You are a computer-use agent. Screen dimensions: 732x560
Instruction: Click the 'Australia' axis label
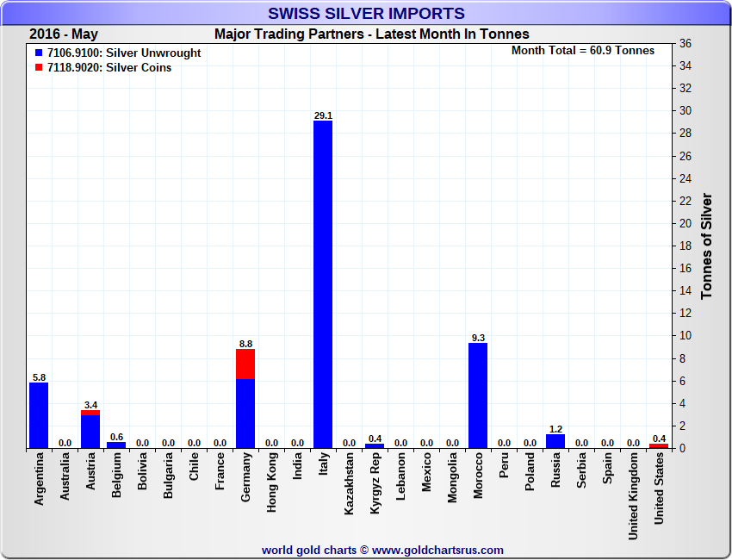(65, 476)
